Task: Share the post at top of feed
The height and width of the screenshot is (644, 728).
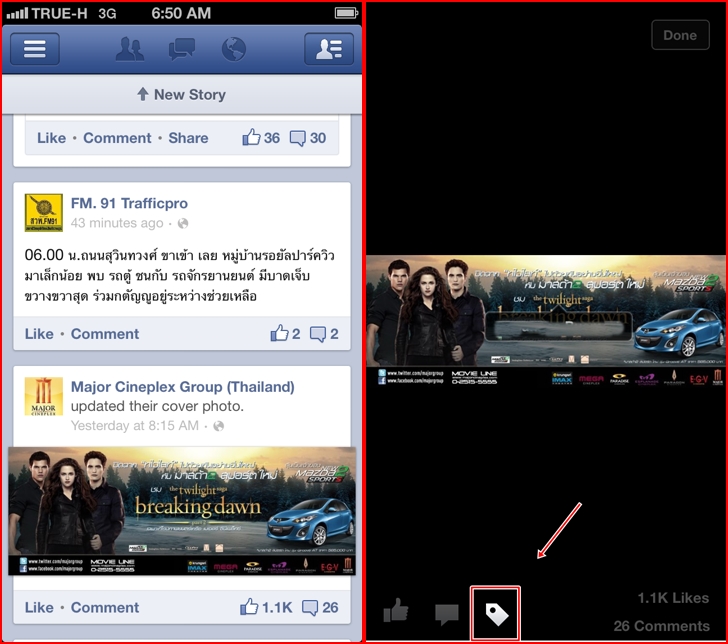Action: 188,138
